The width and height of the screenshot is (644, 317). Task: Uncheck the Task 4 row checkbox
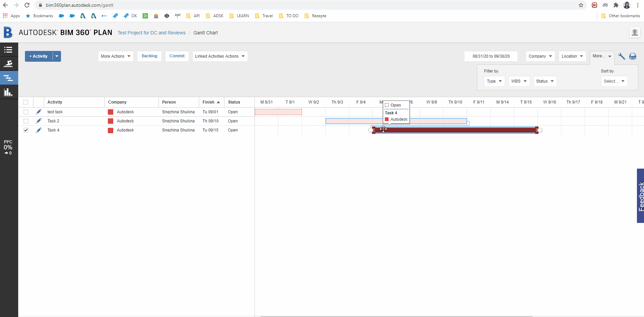click(26, 130)
